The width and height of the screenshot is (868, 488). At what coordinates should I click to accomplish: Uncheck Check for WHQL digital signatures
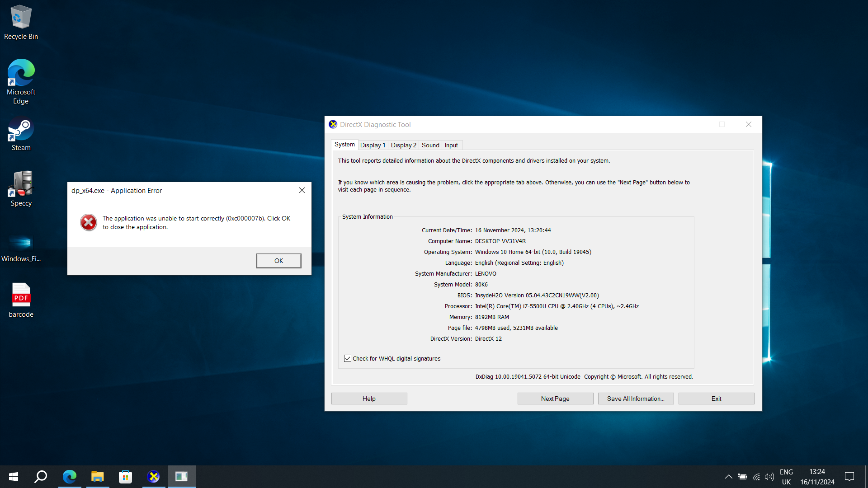(347, 358)
